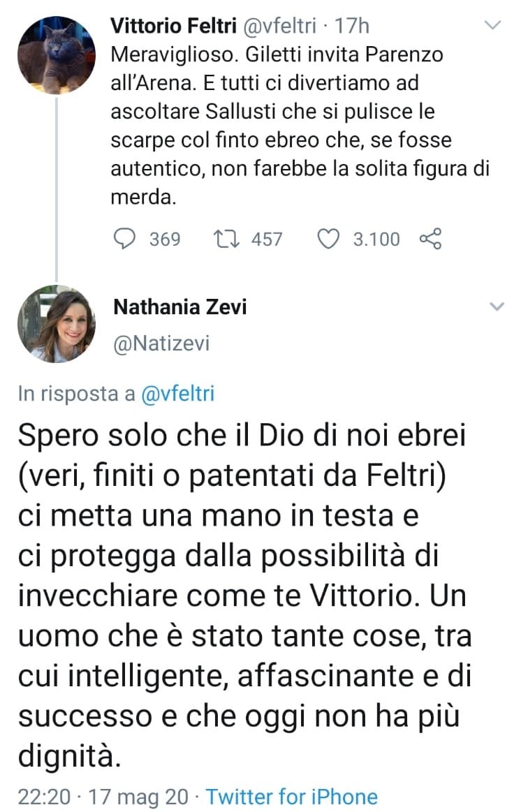Like the tweet with heart icon
This screenshot has width=521, height=812.
pyautogui.click(x=328, y=239)
